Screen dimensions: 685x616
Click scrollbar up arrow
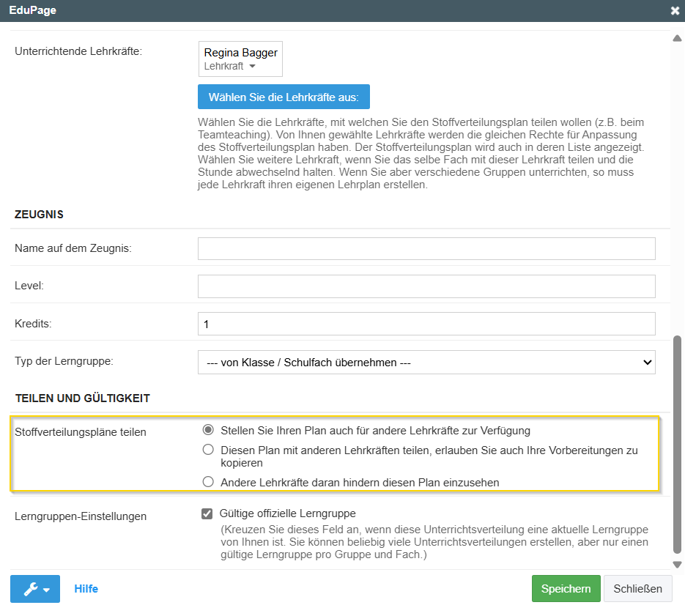click(677, 38)
